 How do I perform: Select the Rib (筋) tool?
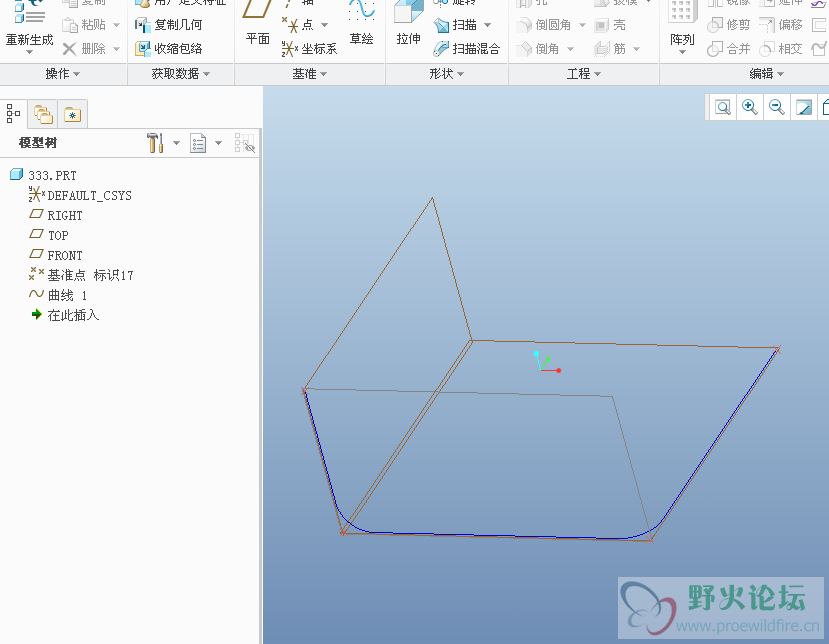pyautogui.click(x=610, y=49)
